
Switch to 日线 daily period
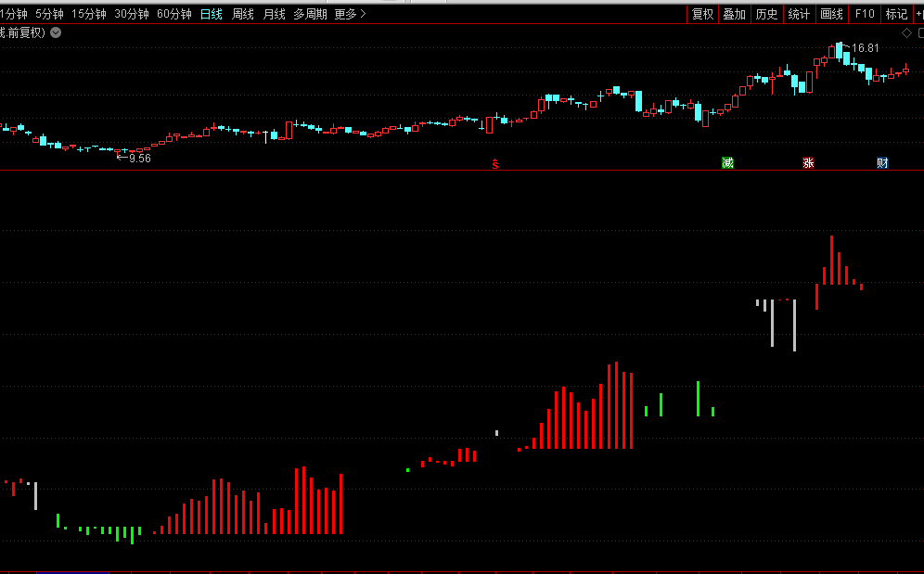(212, 14)
